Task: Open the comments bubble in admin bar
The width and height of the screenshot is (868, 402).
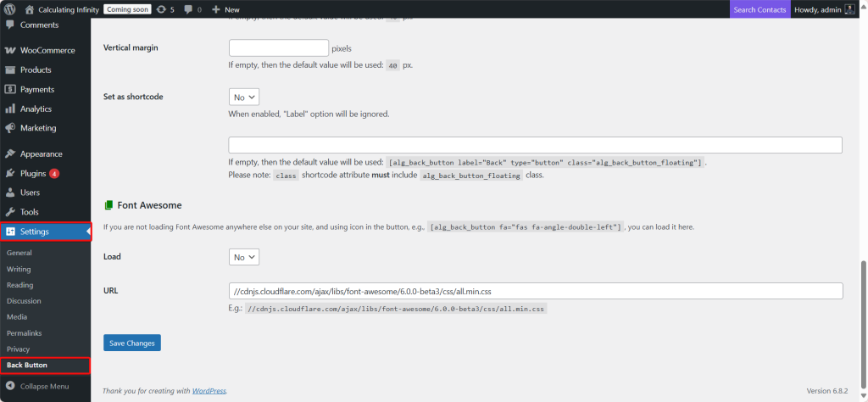Action: tap(192, 9)
